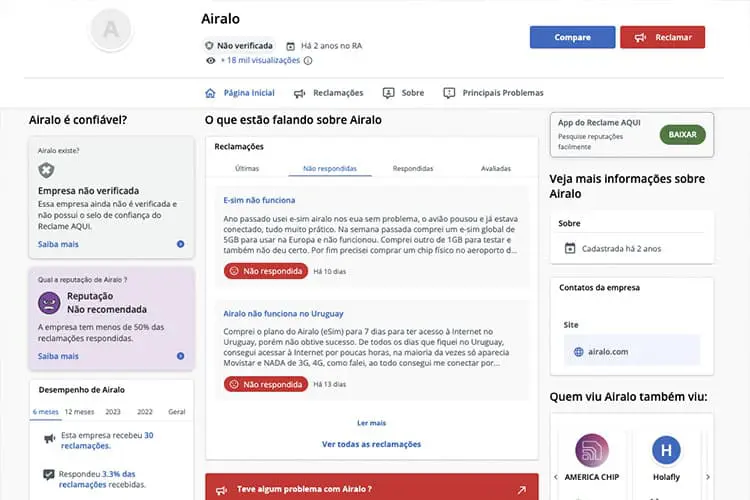Click the Airalo company avatar logo

click(111, 29)
